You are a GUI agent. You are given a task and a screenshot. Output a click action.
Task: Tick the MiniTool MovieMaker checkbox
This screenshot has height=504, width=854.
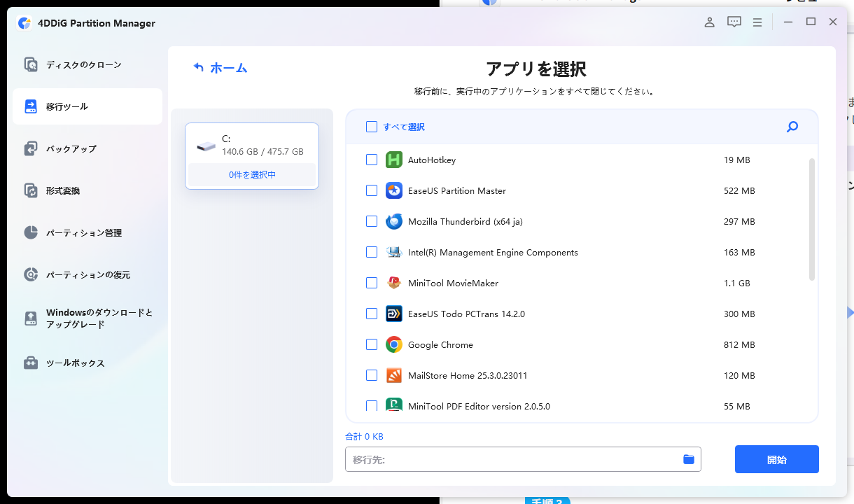(372, 283)
